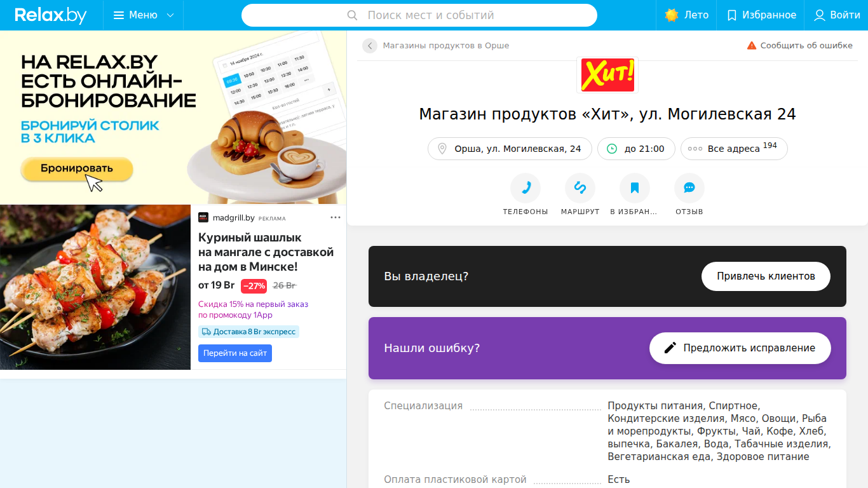Click the РЕКЛАМА ad label

(x=272, y=219)
